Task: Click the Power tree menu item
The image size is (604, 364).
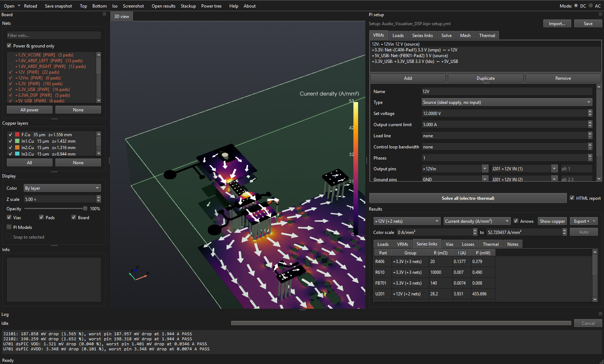Action: click(211, 6)
